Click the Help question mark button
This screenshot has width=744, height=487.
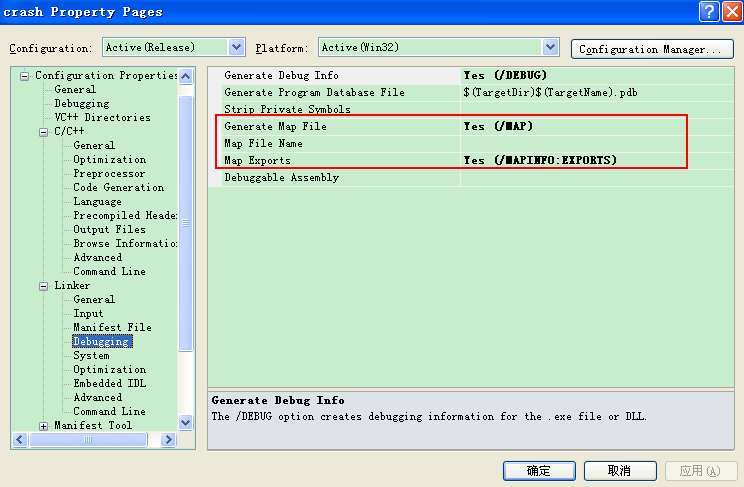tap(709, 11)
